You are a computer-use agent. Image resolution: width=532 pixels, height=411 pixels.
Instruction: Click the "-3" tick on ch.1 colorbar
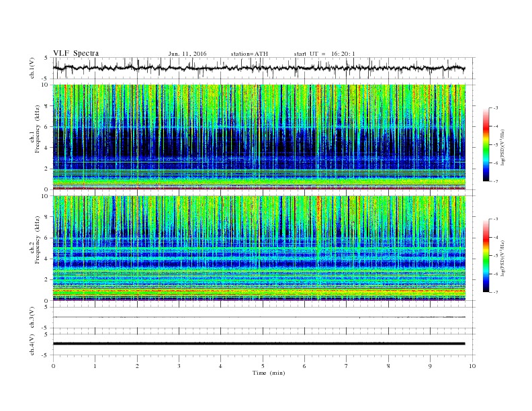[496, 108]
